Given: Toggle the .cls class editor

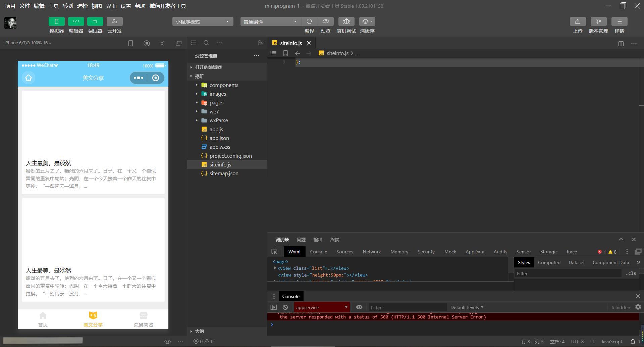Looking at the screenshot, I should pyautogui.click(x=631, y=274).
